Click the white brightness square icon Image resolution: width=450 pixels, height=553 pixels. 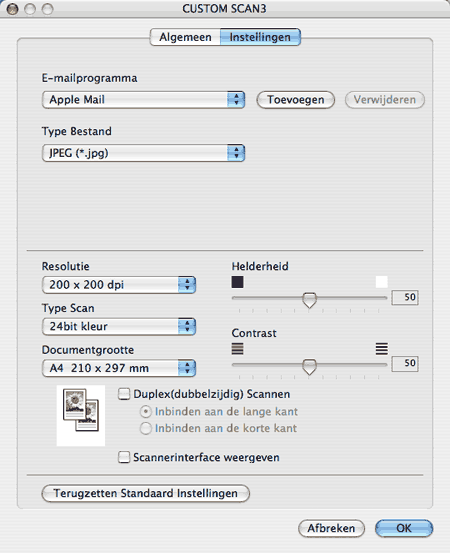382,282
